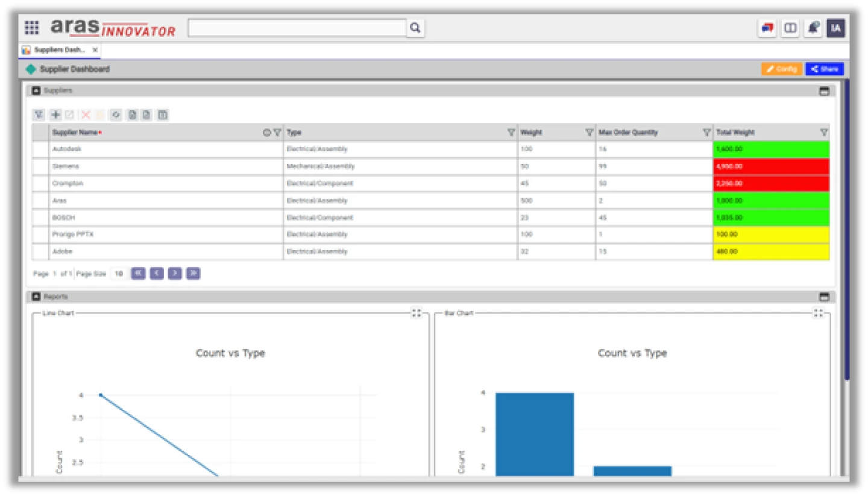Open the notifications bell
The height and width of the screenshot is (496, 868).
(x=813, y=28)
